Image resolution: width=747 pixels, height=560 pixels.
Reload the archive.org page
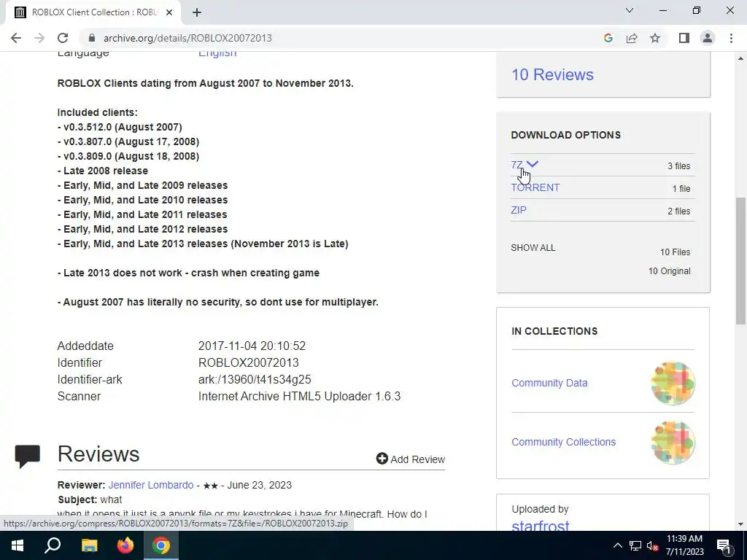click(63, 38)
